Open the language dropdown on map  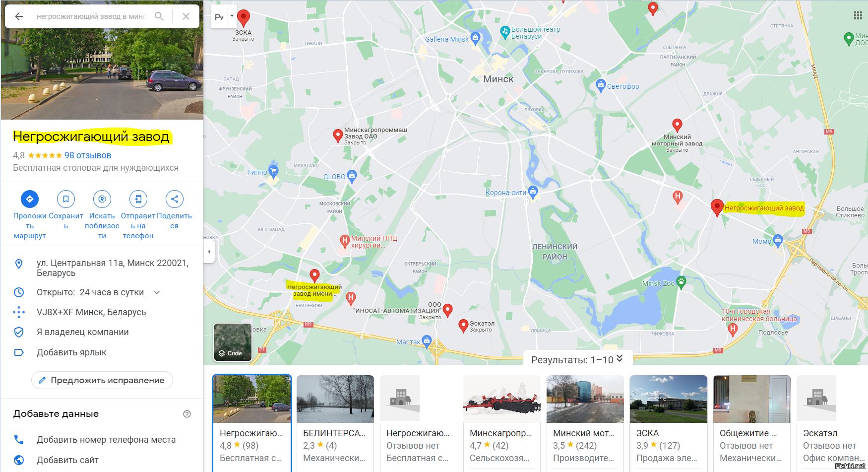pos(224,16)
